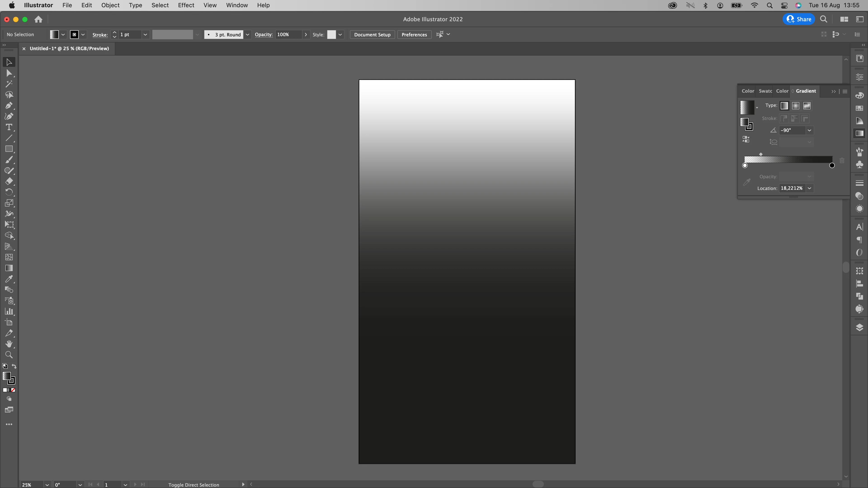Click the control bar Opacity field
This screenshot has width=868, height=488.
288,35
